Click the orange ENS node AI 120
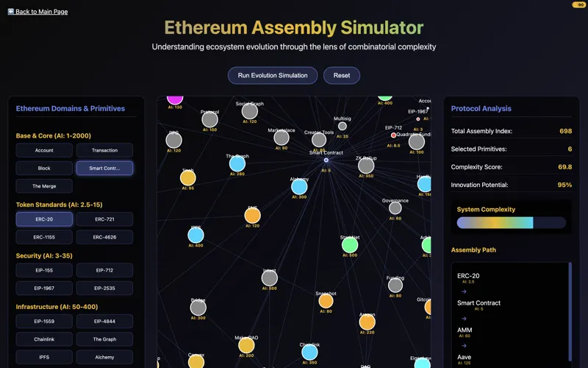Image resolution: width=588 pixels, height=368 pixels. click(252, 216)
